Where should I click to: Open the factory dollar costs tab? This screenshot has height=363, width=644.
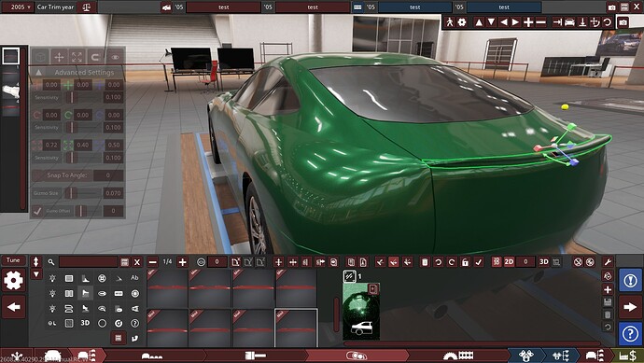pyautogui.click(x=627, y=356)
